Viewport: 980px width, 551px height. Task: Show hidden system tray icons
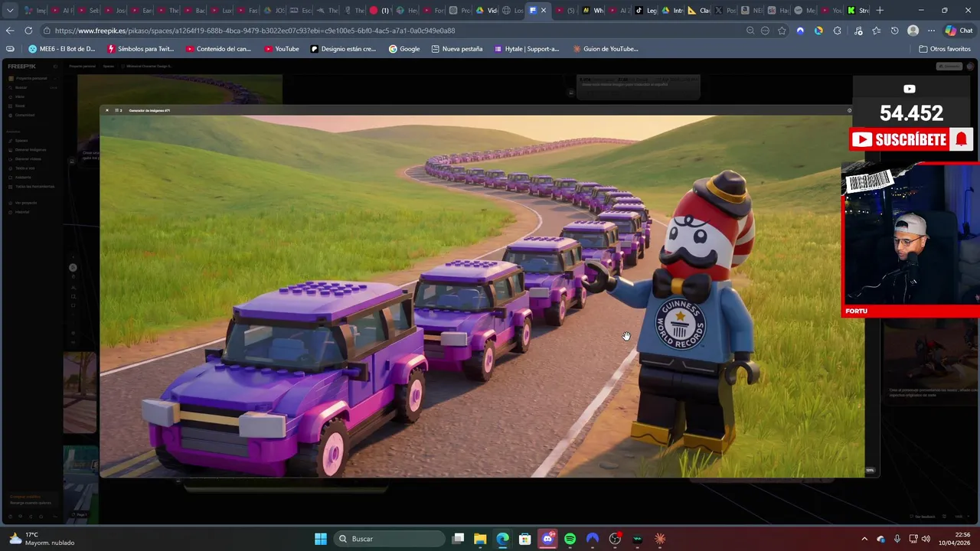864,539
